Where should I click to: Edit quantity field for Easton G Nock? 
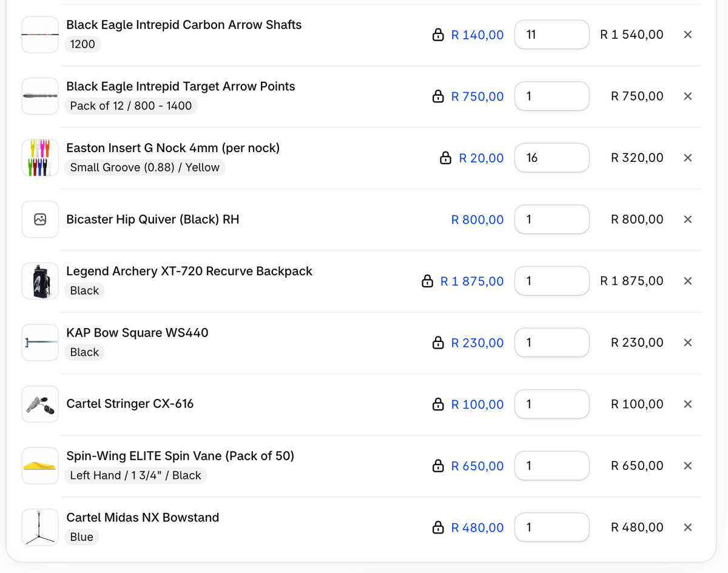point(552,158)
